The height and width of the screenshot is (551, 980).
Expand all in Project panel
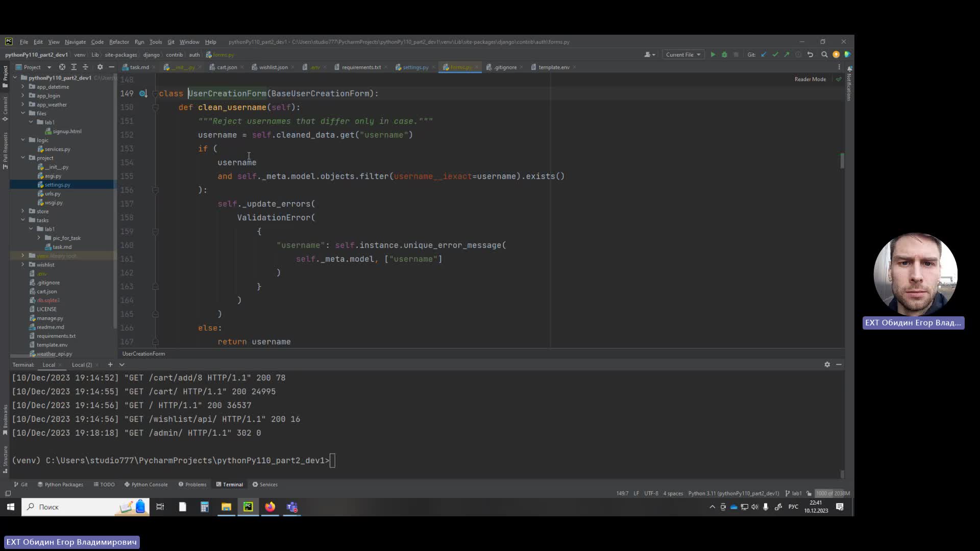(73, 67)
